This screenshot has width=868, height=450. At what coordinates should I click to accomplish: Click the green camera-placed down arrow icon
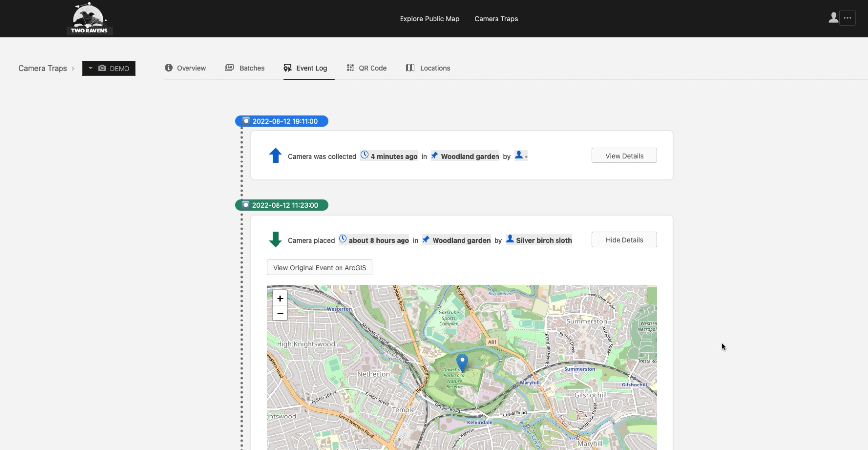tap(275, 240)
